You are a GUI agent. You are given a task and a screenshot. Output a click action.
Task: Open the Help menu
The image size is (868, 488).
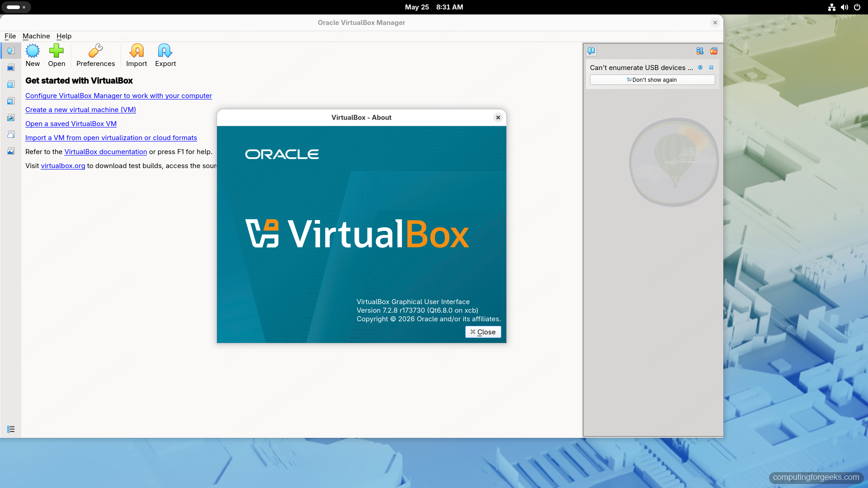tap(64, 36)
